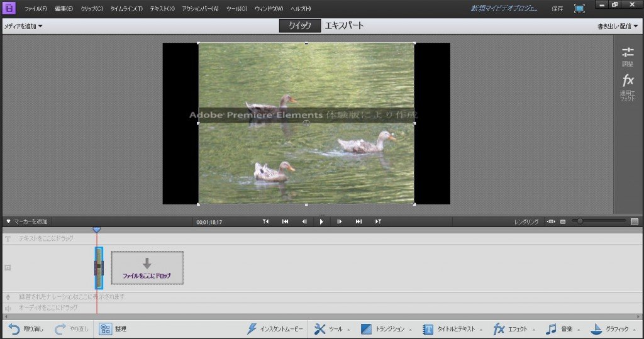
Task: Adjust the timeline zoom slider handle
Action: tap(580, 221)
